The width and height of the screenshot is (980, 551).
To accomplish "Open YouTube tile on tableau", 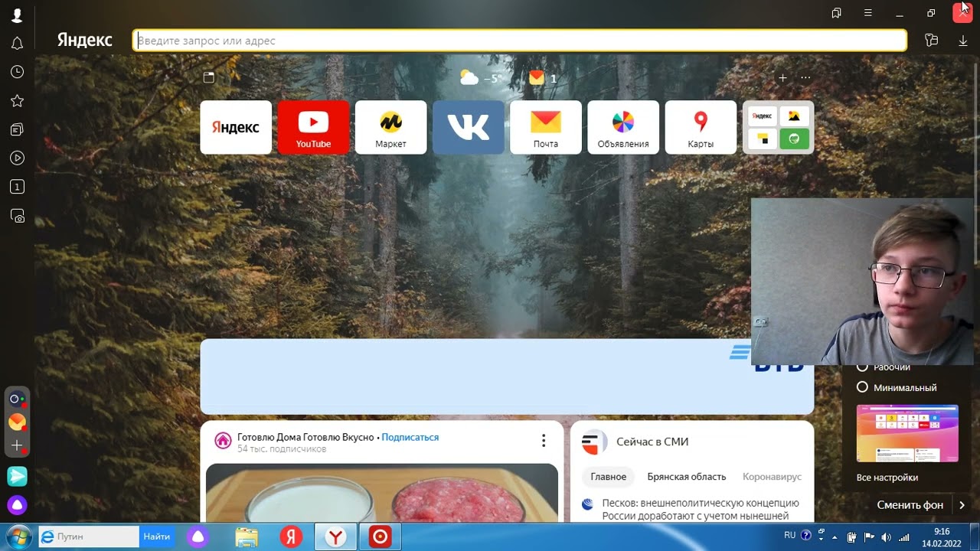I will [313, 127].
